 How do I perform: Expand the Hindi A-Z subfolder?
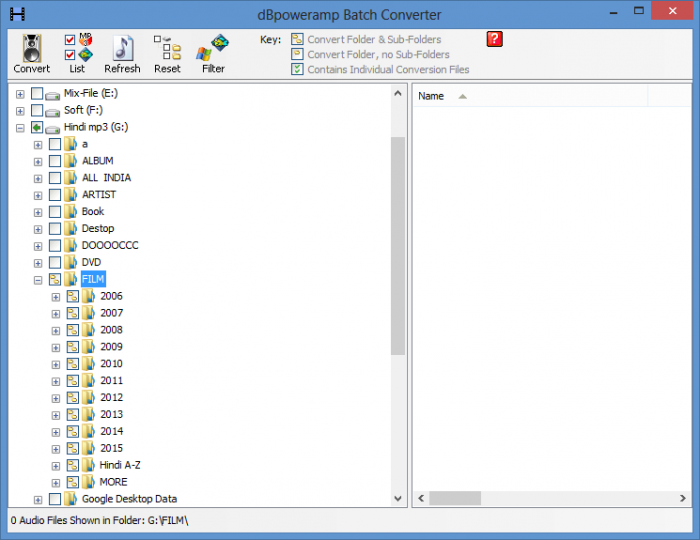click(56, 466)
